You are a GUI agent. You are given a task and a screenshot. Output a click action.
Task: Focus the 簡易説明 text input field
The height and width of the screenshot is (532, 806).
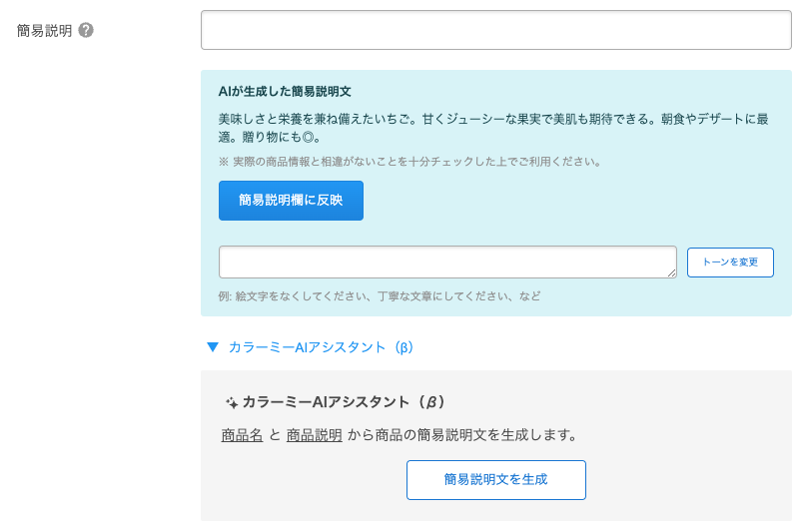(x=495, y=30)
